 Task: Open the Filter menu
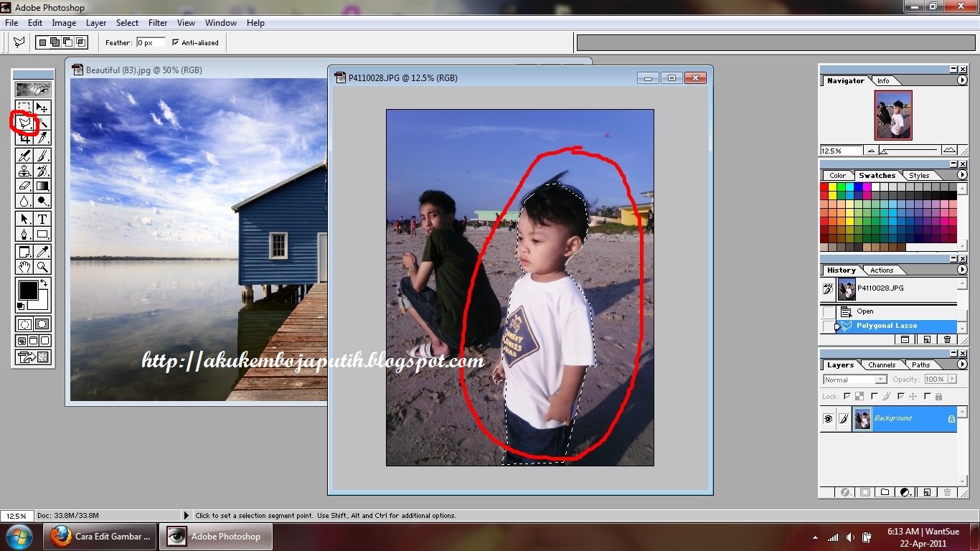[x=157, y=22]
